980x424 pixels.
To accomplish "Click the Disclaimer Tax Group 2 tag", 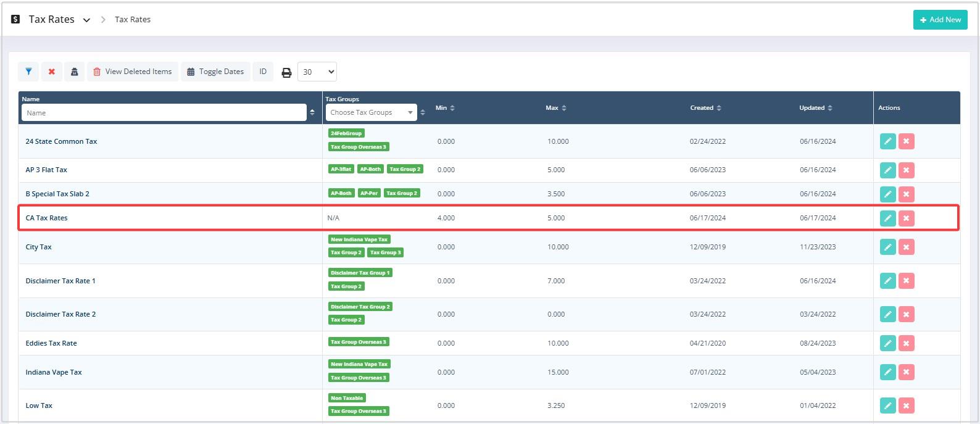I will [360, 307].
